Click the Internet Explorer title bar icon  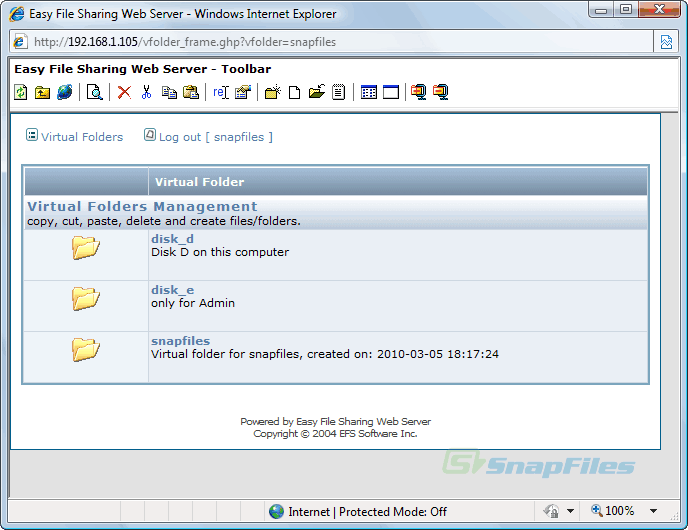click(x=17, y=14)
